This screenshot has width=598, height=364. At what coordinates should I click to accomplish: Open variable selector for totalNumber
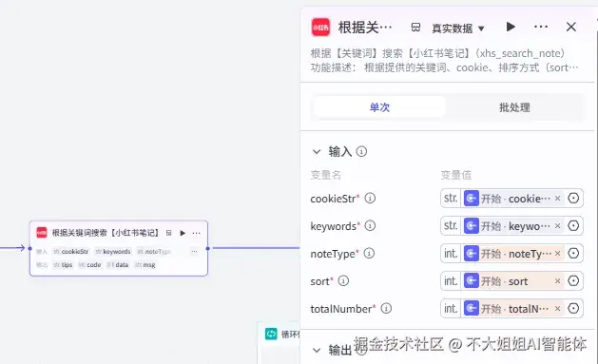(573, 308)
